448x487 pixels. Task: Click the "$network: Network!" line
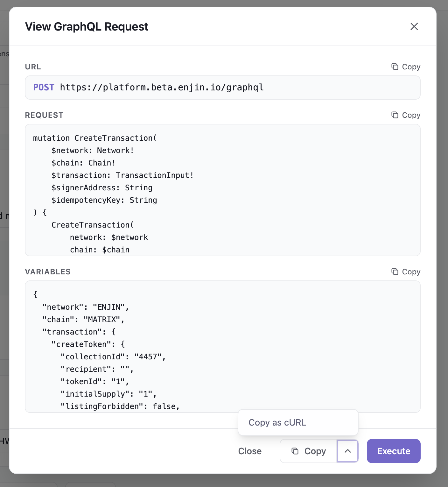93,151
